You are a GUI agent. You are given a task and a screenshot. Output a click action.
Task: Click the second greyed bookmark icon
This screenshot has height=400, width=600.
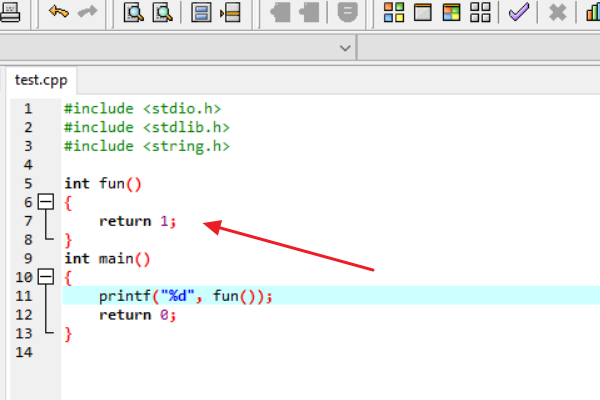(309, 12)
